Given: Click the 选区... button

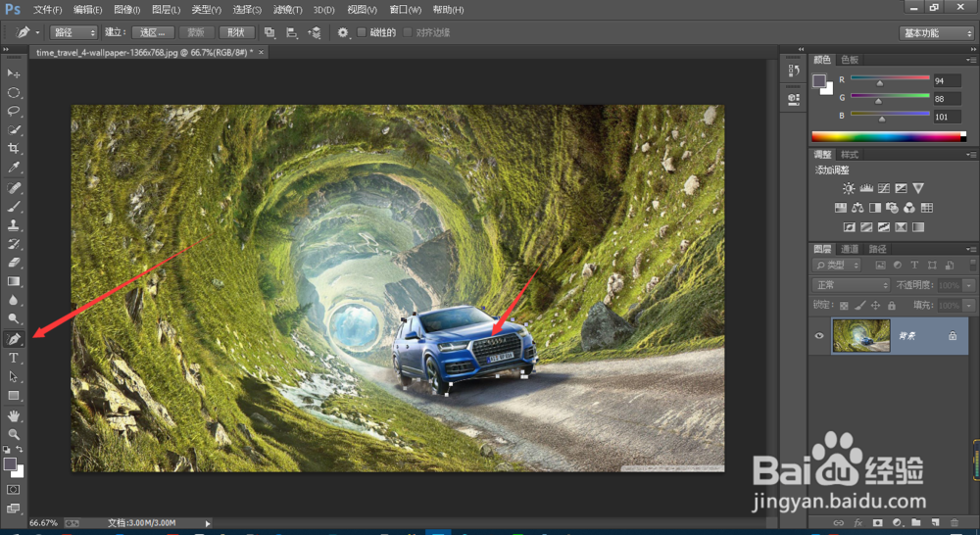Looking at the screenshot, I should click(152, 32).
